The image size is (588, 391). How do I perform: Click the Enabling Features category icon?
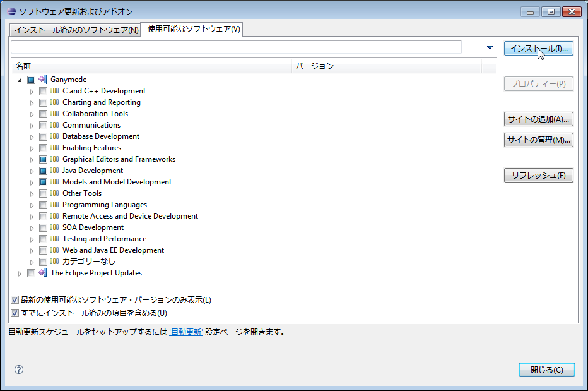click(x=54, y=148)
